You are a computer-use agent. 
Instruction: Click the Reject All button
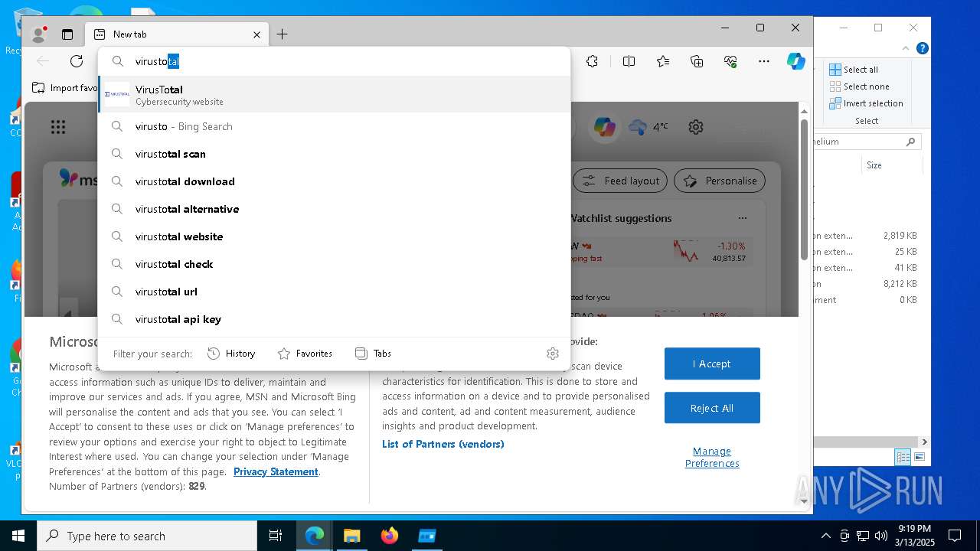point(712,408)
